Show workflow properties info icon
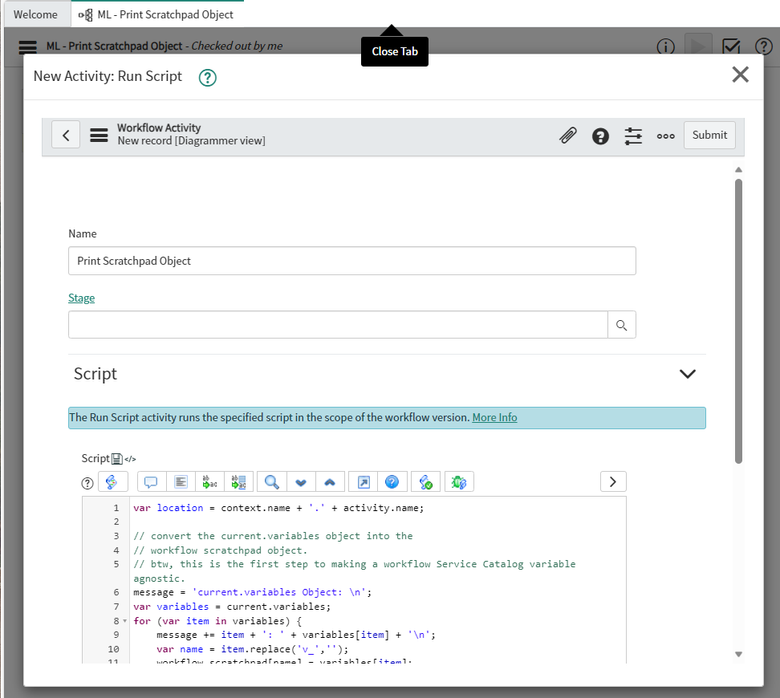 tap(666, 47)
